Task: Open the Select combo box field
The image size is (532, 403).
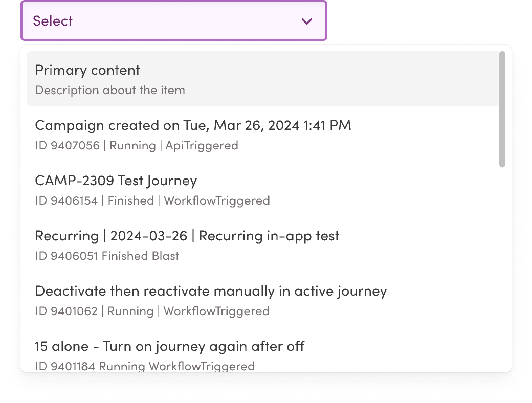Action: click(x=174, y=21)
